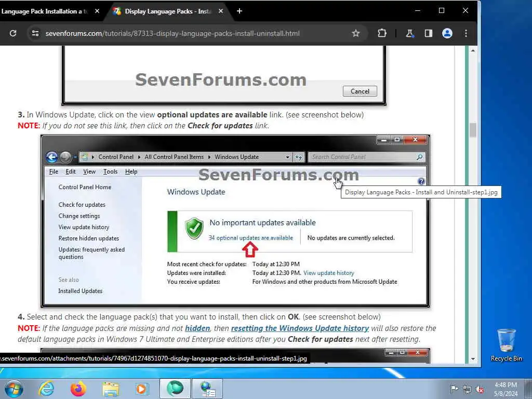The width and height of the screenshot is (532, 399).
Task: Open Windows Media Player on taskbar
Action: 142,389
